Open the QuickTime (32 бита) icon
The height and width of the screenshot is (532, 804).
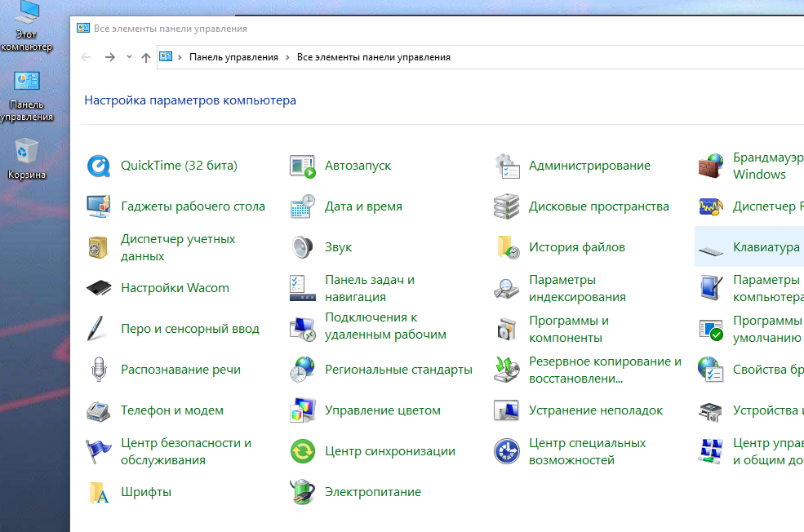click(x=99, y=166)
